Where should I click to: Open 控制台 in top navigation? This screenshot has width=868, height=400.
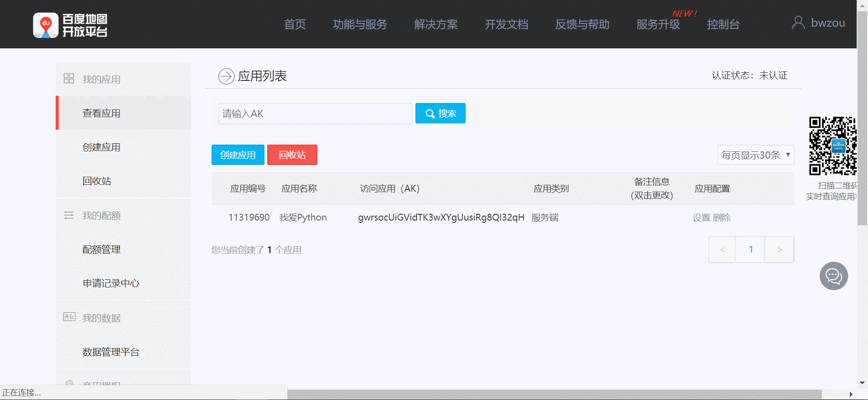(x=723, y=24)
